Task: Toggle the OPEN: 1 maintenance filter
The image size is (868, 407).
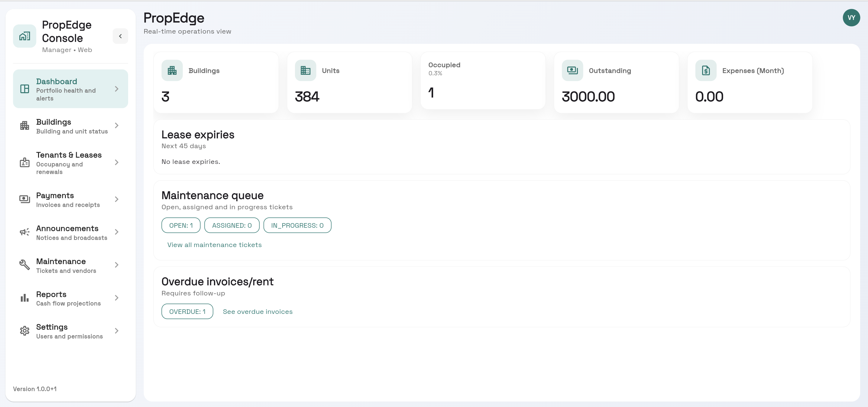Action: [x=181, y=225]
